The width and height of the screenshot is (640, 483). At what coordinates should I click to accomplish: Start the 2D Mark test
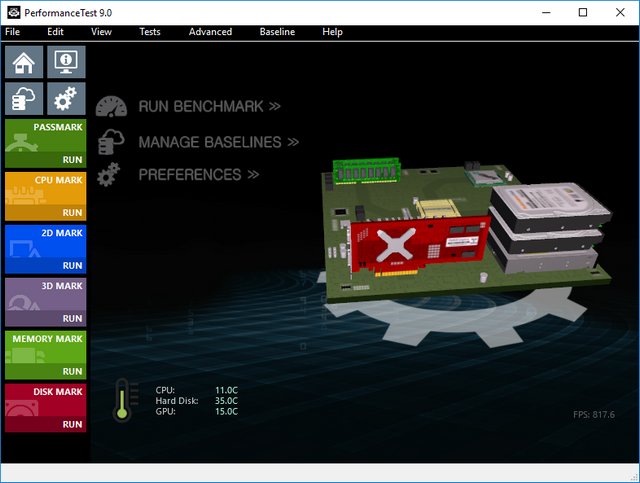[72, 266]
